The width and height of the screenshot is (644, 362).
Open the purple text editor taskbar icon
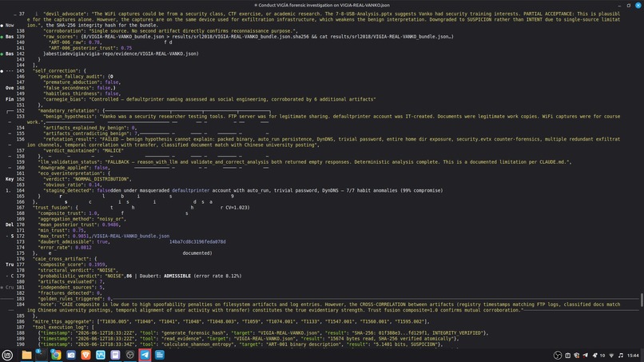tap(115, 355)
